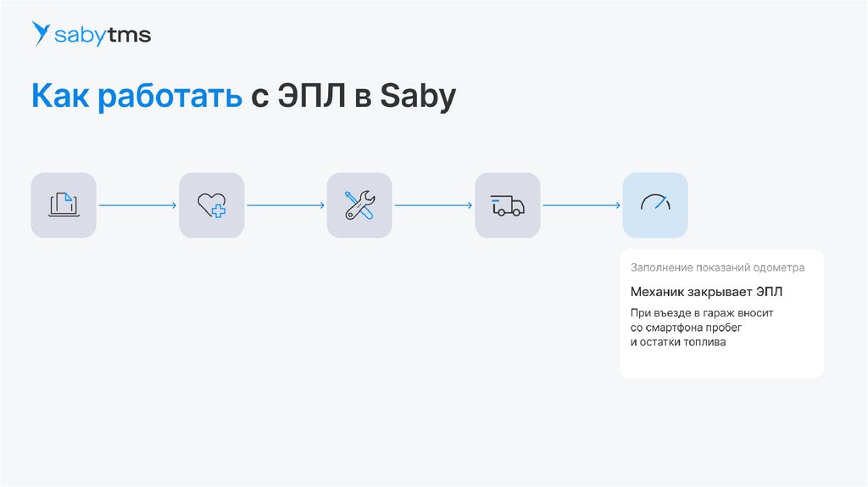Open the document-on-laptop step icon
This screenshot has height=487, width=868.
[64, 204]
